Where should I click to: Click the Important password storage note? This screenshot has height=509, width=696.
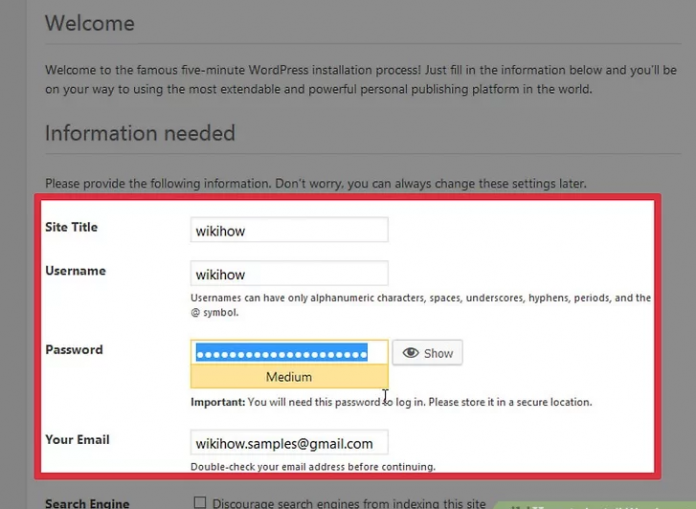tap(392, 402)
